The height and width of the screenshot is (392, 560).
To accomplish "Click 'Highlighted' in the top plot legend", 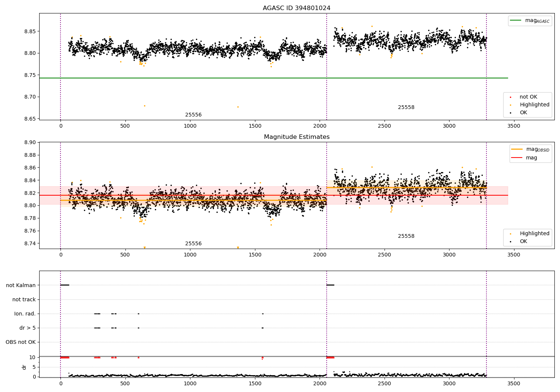I will (x=535, y=105).
